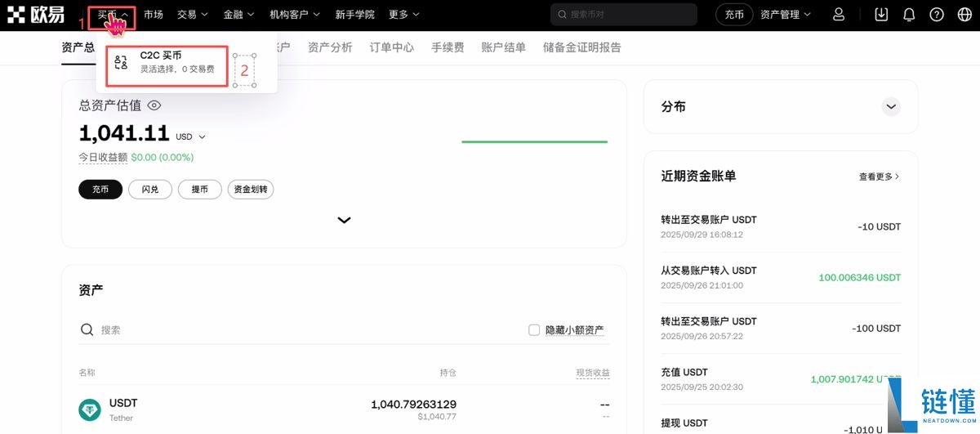
Task: Open the 更多 menu dropdown
Action: click(x=404, y=15)
